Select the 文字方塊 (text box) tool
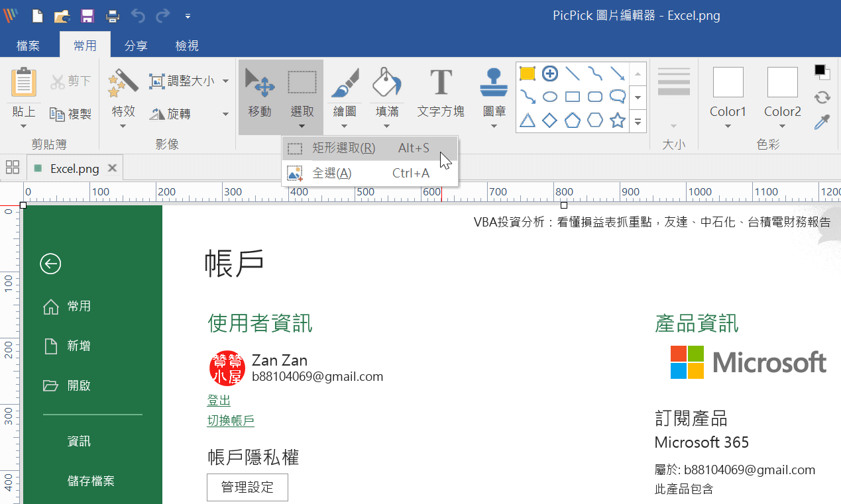841x504 pixels. tap(441, 93)
